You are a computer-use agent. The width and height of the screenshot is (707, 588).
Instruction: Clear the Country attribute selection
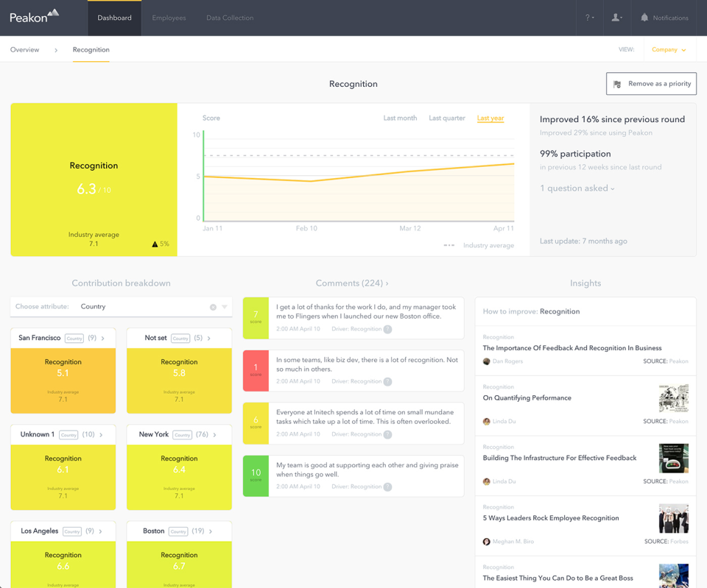(x=213, y=307)
